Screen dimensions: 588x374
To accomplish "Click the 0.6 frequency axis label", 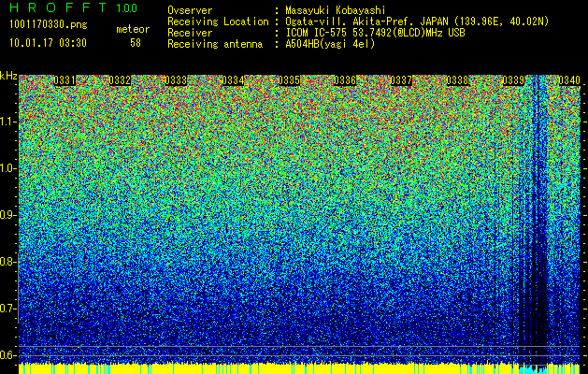I will [x=7, y=355].
